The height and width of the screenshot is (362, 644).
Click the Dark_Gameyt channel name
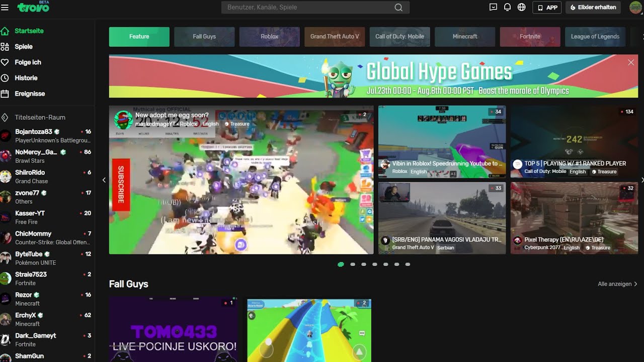click(35, 336)
